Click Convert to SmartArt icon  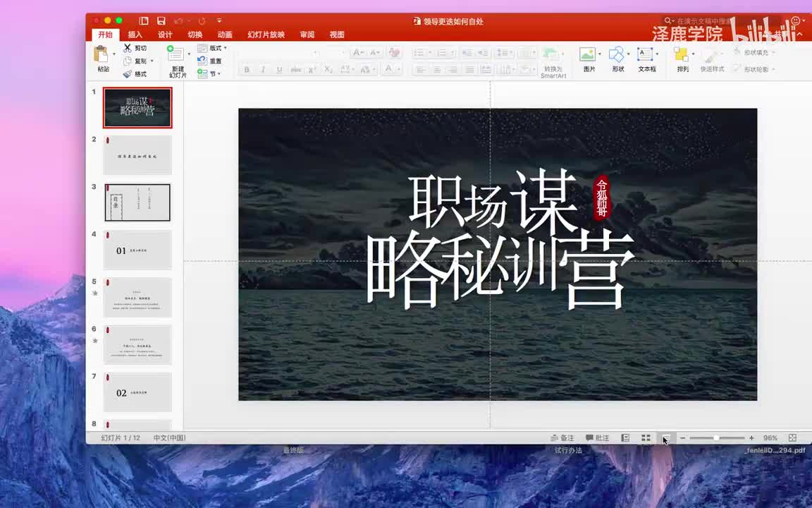550,54
